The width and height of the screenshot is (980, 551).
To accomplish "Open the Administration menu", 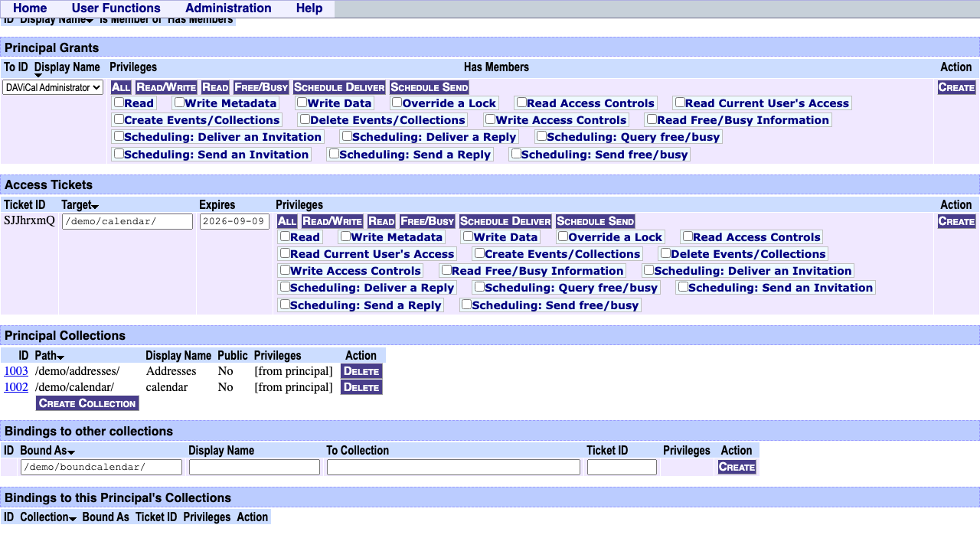I will 228,8.
